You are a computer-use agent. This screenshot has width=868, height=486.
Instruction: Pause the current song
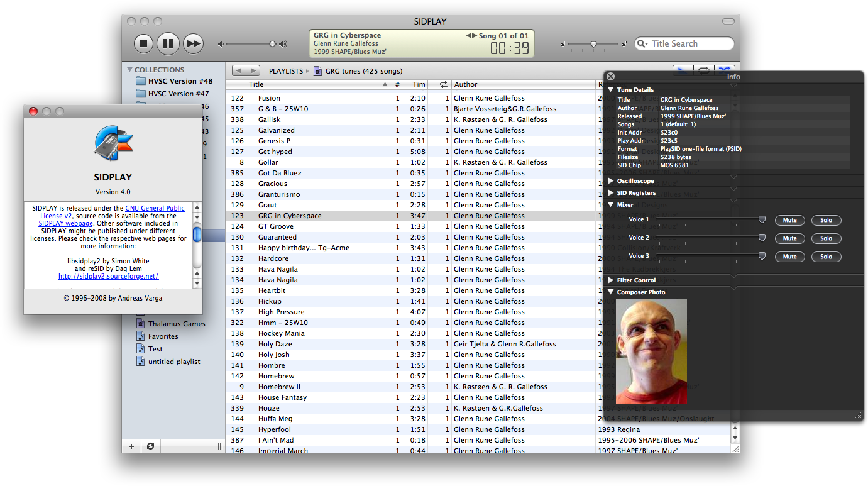(168, 43)
